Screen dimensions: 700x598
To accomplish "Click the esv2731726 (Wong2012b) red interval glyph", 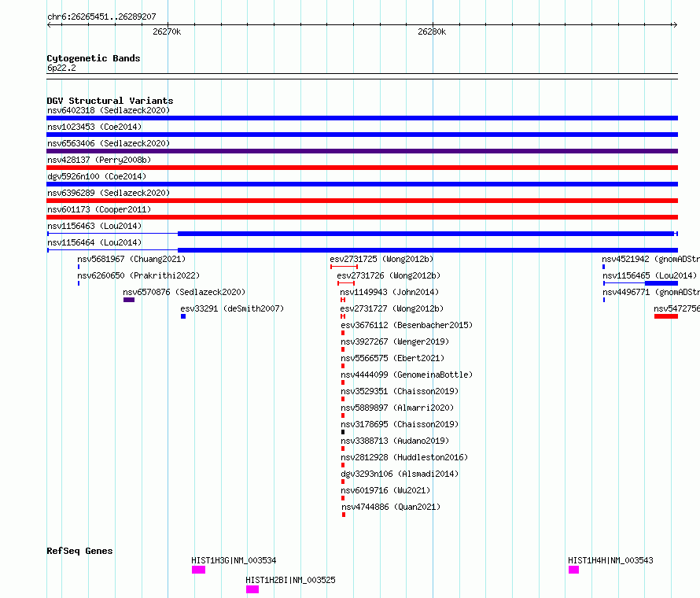I will tap(346, 283).
